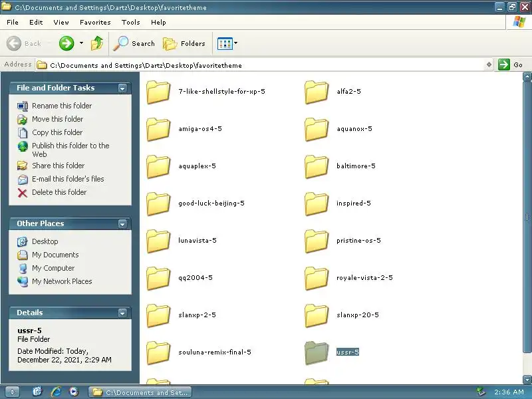Select the souluna-remix-final-5 folder icon
532x399 pixels.
(x=158, y=353)
